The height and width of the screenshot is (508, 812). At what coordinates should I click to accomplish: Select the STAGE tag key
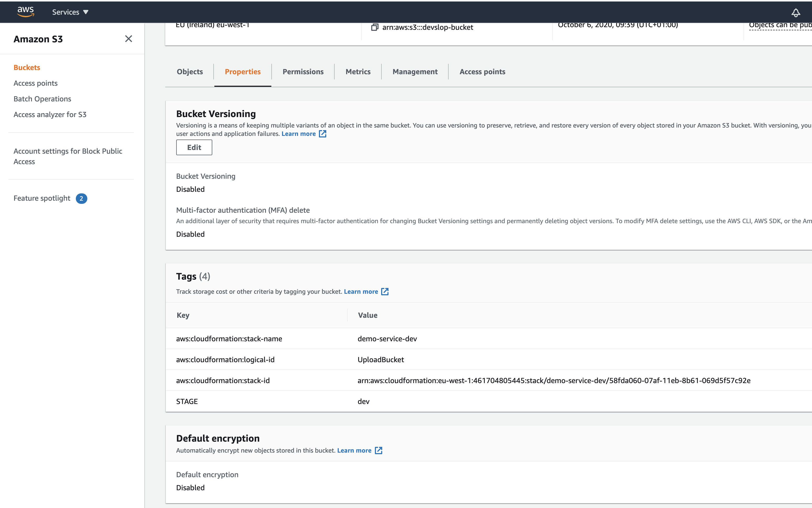(x=187, y=401)
